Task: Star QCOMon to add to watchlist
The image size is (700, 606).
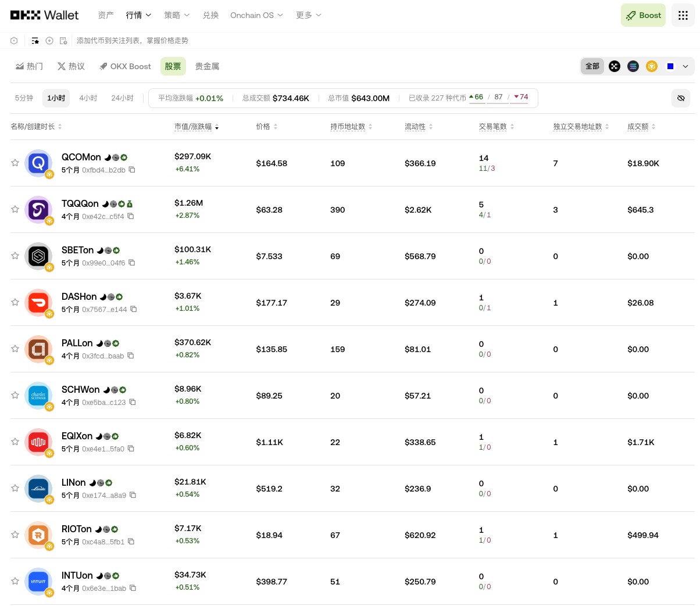Action: 15,163
